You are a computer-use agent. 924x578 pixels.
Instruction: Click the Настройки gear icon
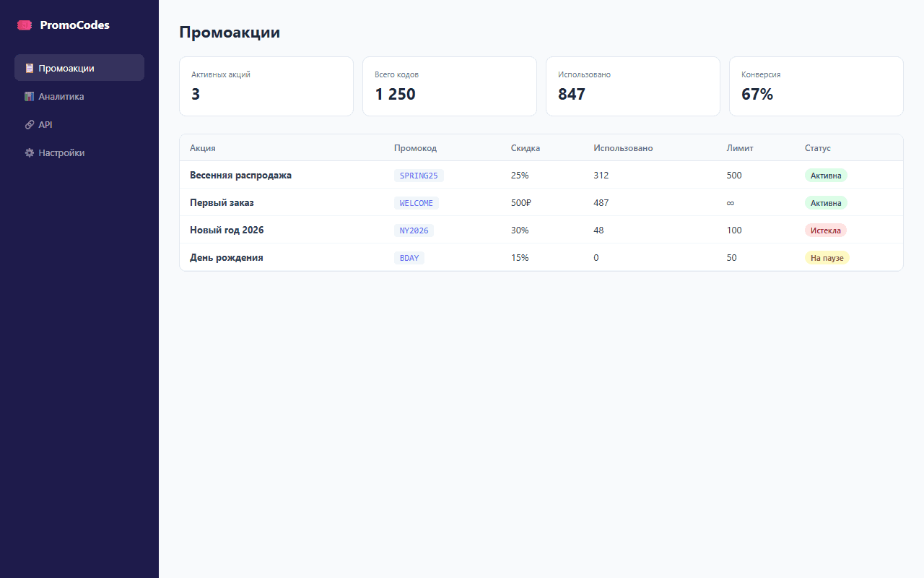tap(30, 152)
